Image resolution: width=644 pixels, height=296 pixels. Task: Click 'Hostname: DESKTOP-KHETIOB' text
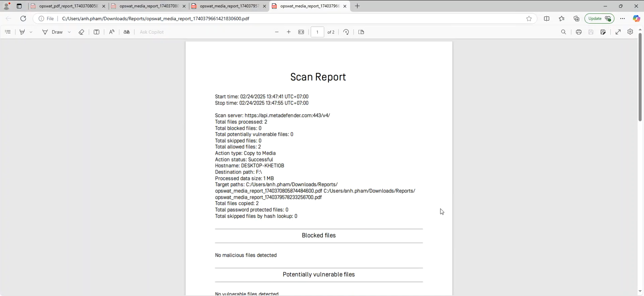point(250,166)
